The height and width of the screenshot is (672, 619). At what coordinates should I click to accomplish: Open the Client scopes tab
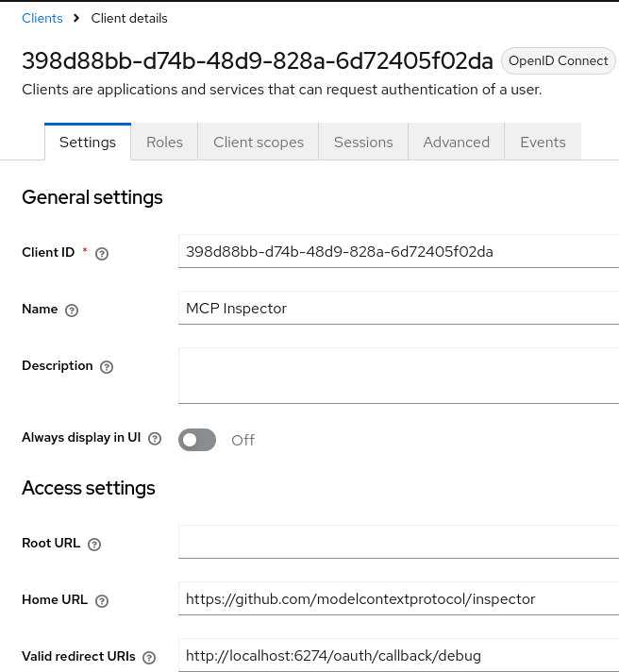[x=259, y=143]
